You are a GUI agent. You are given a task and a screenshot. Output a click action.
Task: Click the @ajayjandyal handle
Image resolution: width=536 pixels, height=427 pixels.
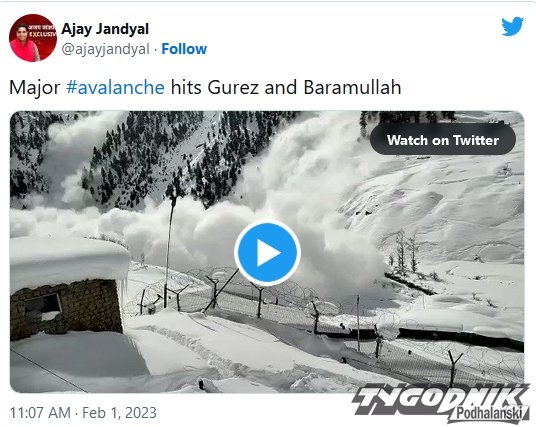click(105, 49)
